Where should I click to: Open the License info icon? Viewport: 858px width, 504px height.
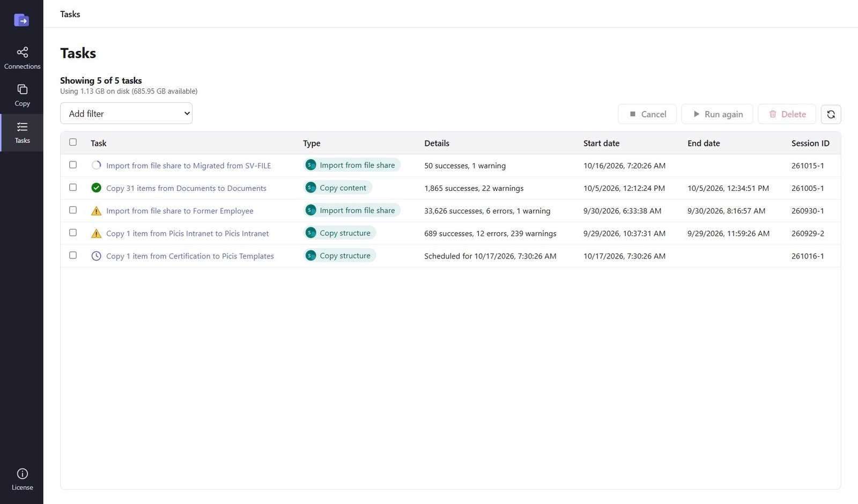click(x=22, y=473)
